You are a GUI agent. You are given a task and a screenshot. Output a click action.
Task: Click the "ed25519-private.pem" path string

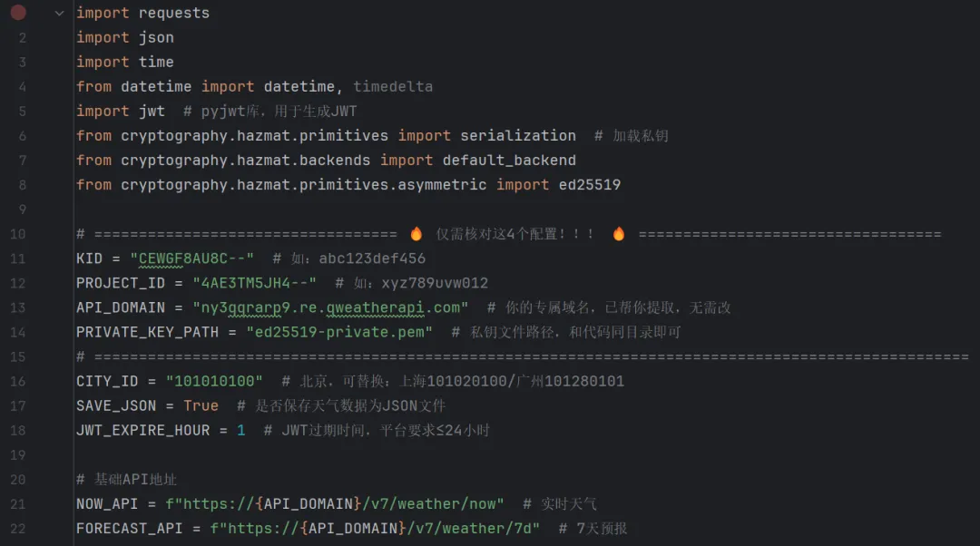click(339, 332)
